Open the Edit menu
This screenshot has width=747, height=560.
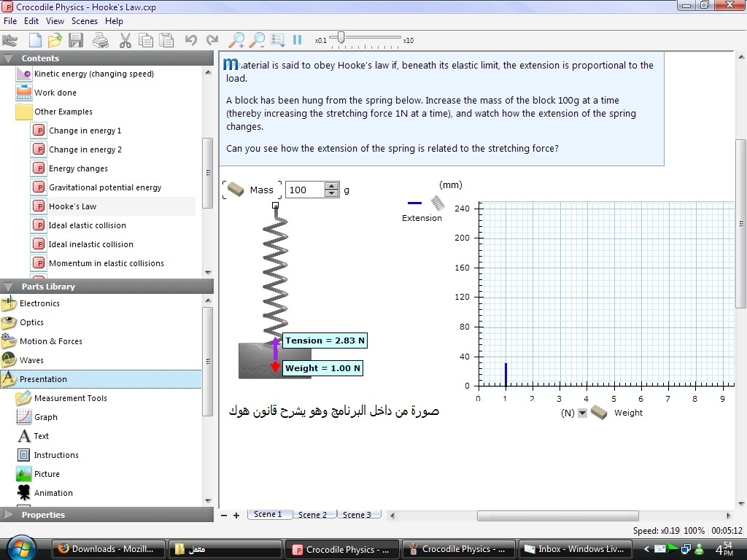(31, 21)
